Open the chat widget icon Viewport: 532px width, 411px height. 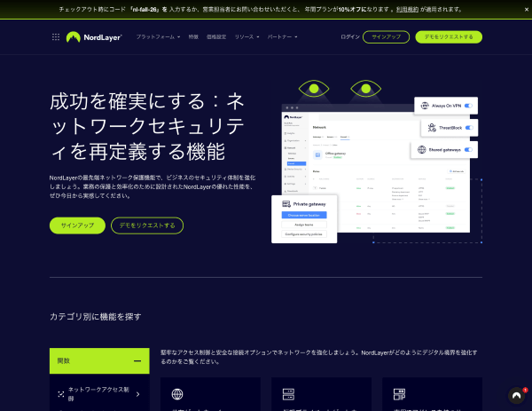[x=517, y=396]
